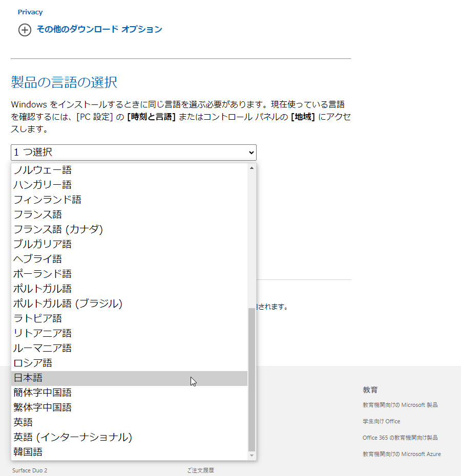This screenshot has width=461, height=476.
Task: Open the 1 つ選択 language combo box
Action: pos(134,153)
